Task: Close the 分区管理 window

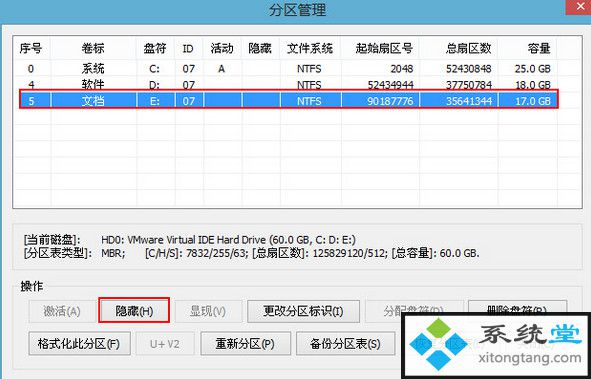Action: coord(579,7)
